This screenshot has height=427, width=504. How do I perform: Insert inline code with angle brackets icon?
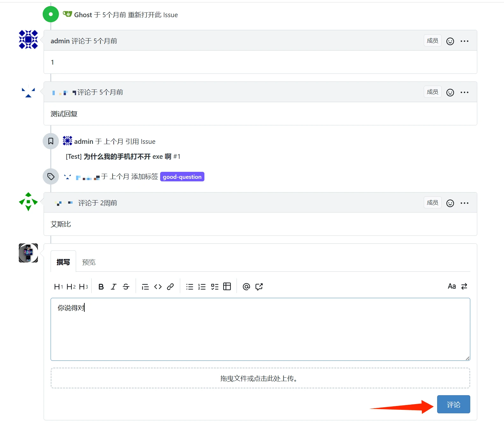coord(158,287)
